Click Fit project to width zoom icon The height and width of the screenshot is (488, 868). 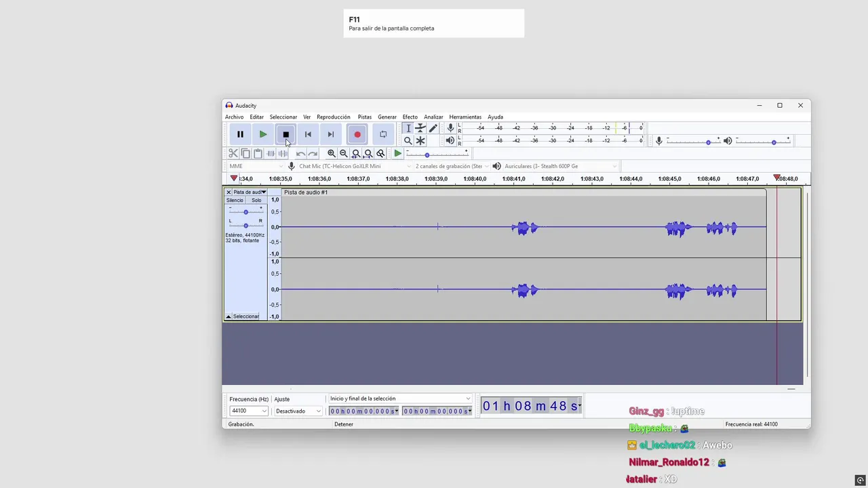(x=368, y=154)
